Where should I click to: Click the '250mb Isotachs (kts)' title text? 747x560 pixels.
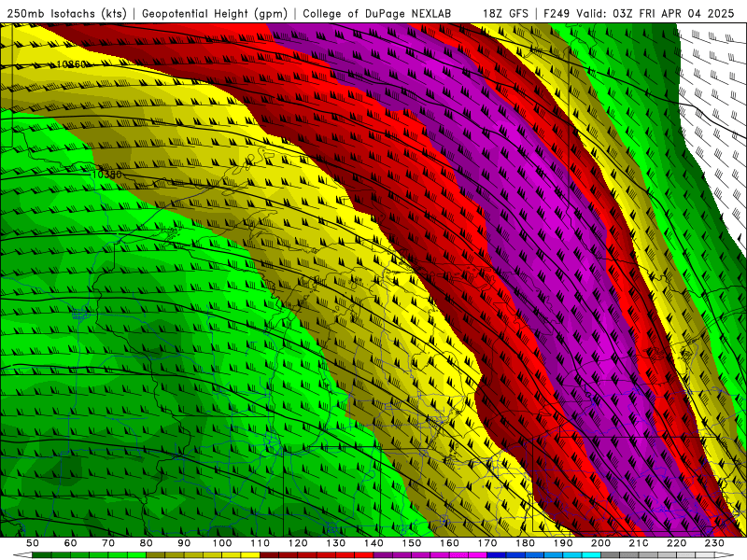point(66,14)
